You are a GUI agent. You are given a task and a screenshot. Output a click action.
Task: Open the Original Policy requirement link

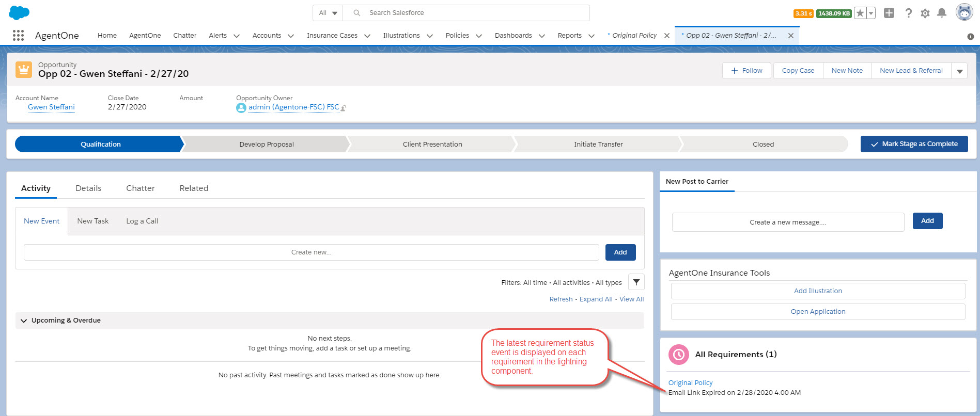pyautogui.click(x=690, y=383)
